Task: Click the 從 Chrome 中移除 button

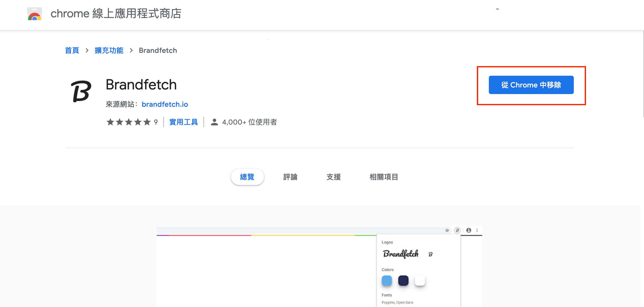Action: tap(531, 85)
